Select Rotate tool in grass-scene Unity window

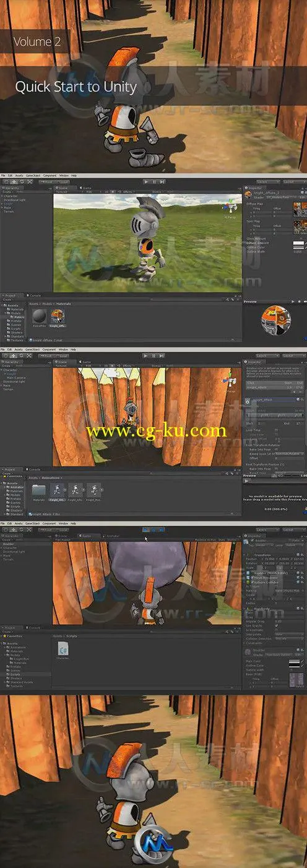(22, 181)
